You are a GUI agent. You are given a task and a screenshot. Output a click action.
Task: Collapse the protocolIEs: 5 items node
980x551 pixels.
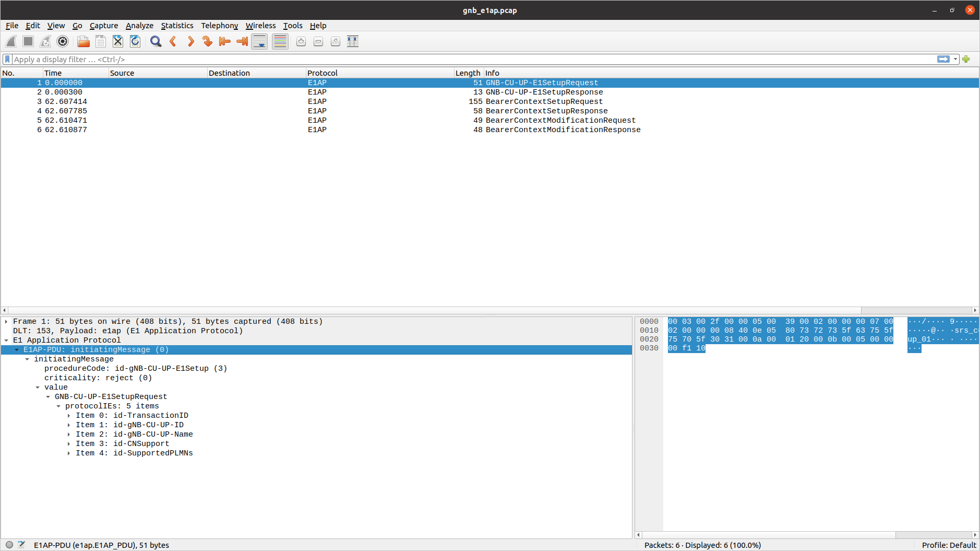coord(58,406)
